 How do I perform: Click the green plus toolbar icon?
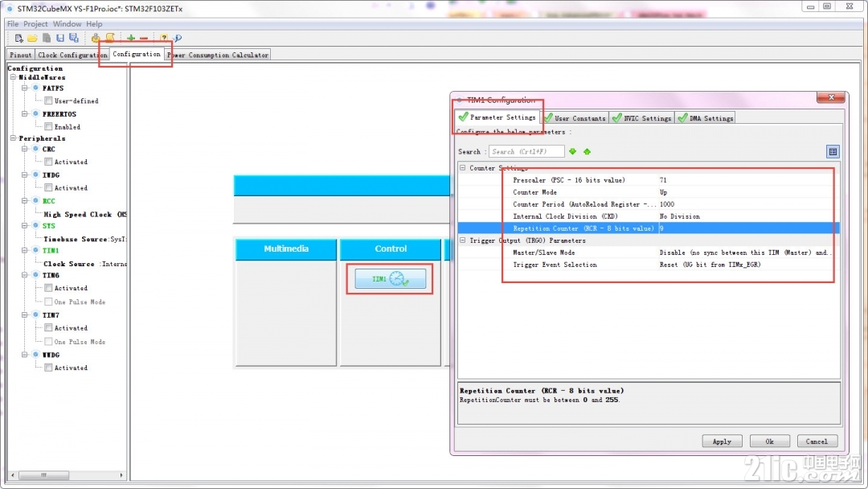pyautogui.click(x=131, y=39)
